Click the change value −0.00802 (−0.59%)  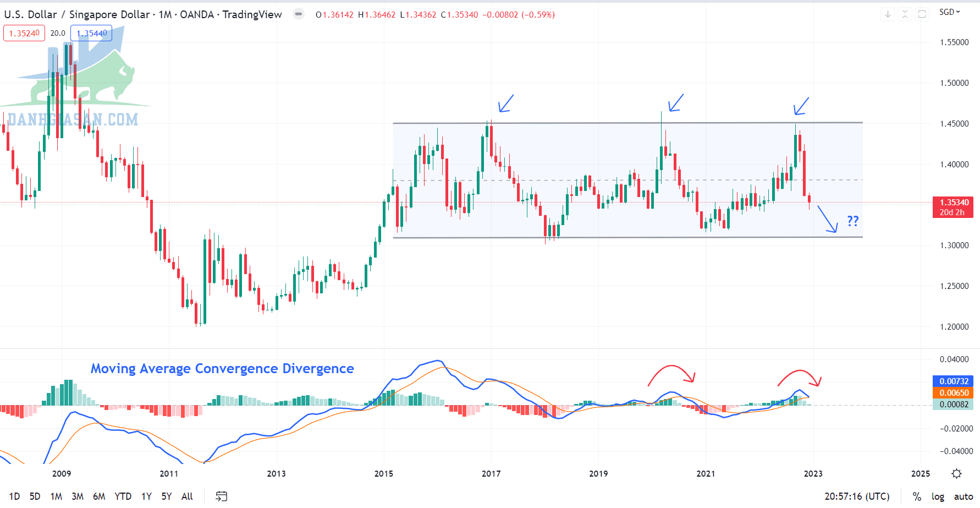[x=519, y=15]
